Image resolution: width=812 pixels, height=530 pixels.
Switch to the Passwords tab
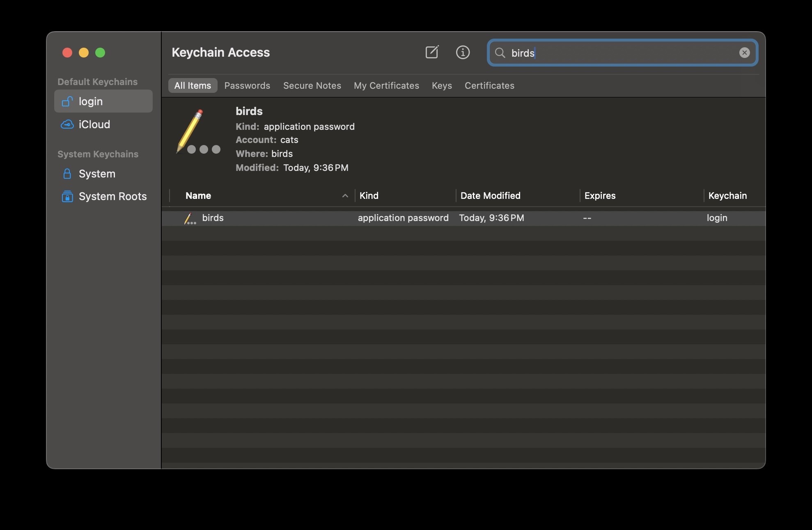(247, 85)
